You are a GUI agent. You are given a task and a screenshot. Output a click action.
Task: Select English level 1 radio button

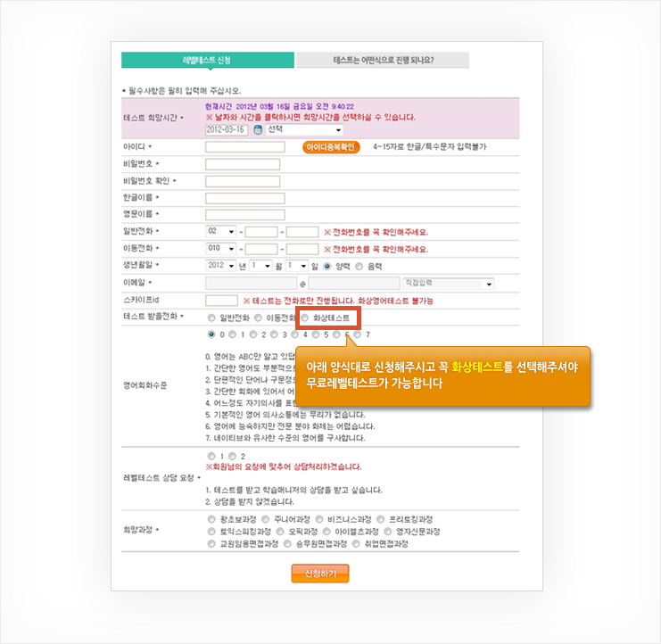pos(232,334)
